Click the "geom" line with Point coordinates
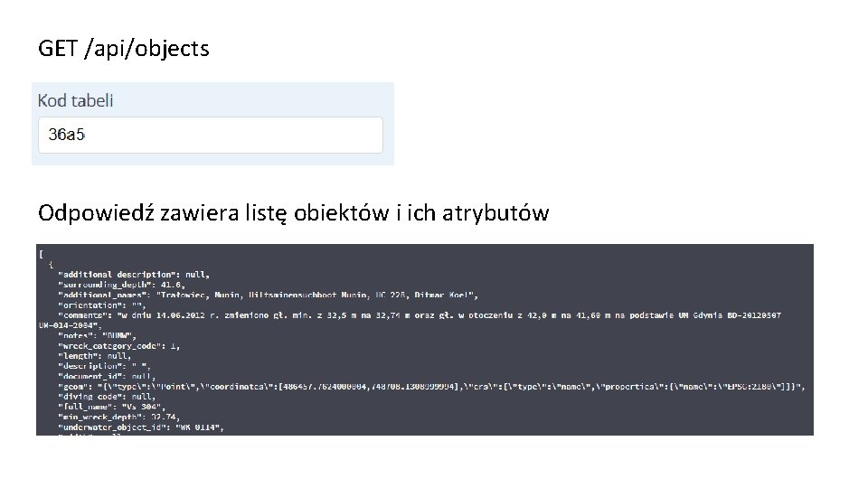Screen dimensions: 868x488 (431, 386)
